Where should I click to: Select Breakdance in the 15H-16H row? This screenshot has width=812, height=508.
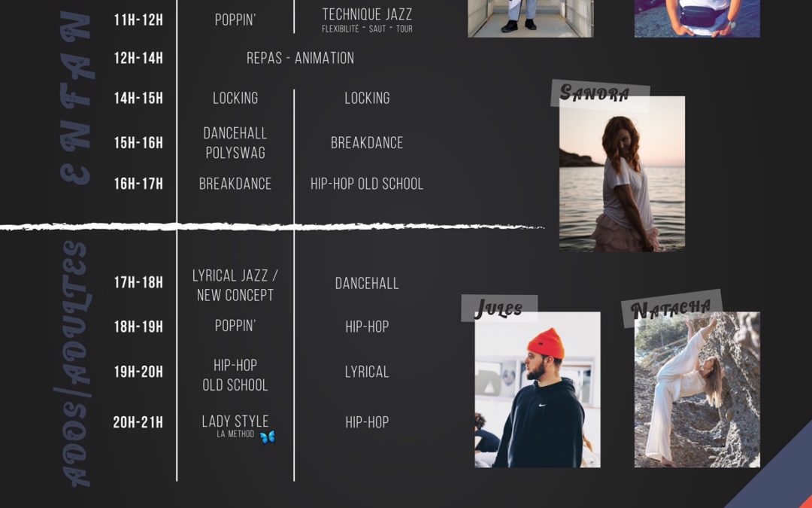(x=367, y=143)
